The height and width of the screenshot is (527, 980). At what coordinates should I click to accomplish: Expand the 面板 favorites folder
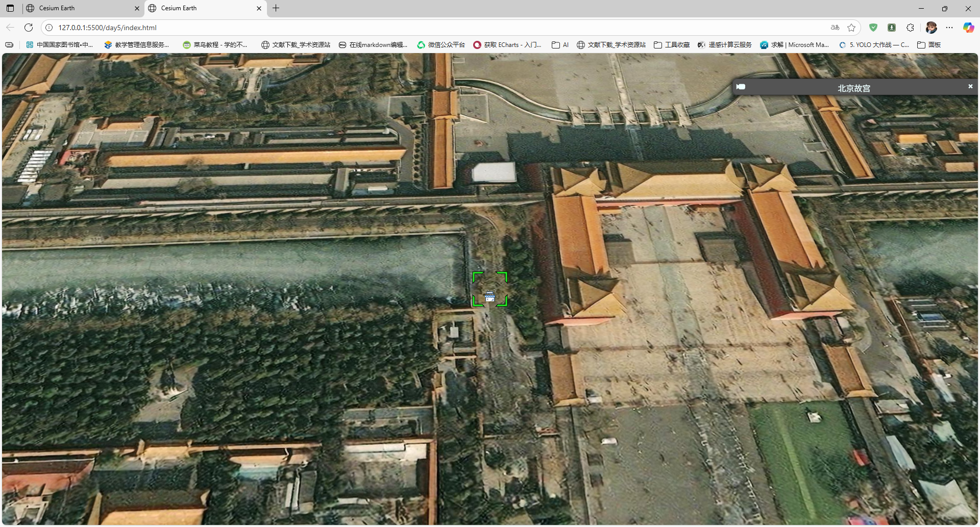tap(929, 45)
